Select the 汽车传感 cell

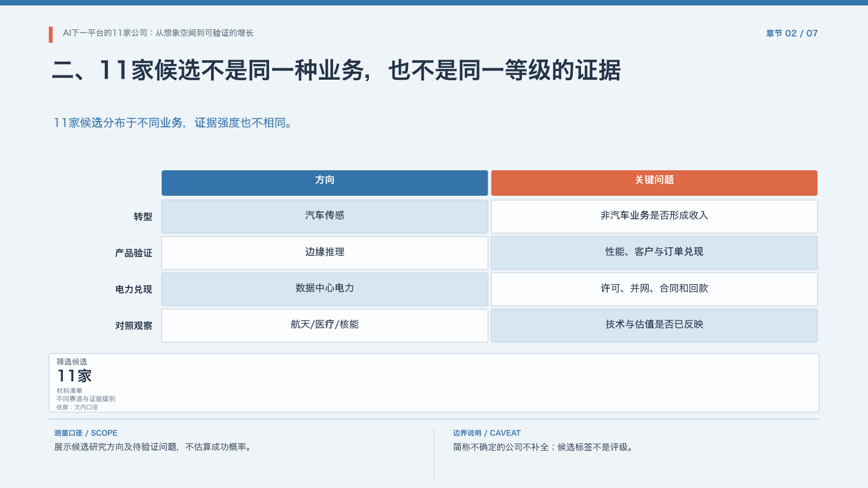pyautogui.click(x=324, y=216)
